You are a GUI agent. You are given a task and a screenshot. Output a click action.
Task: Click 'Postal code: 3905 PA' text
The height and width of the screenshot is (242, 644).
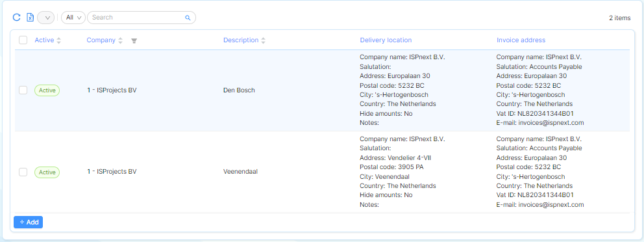pyautogui.click(x=391, y=167)
